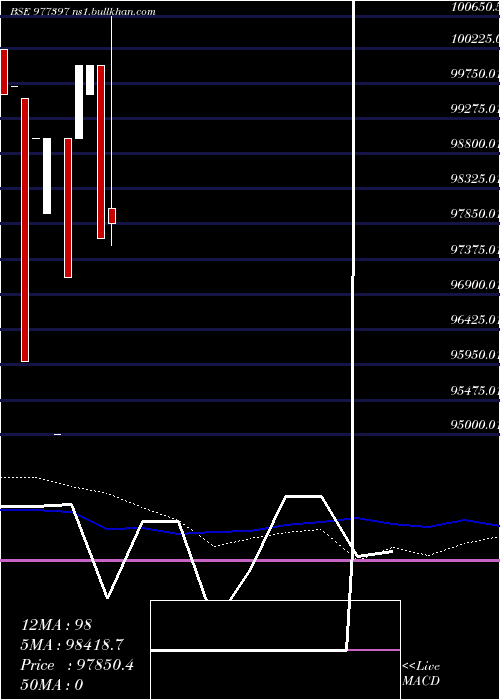Click the 50MA : 0 readout

(52, 685)
